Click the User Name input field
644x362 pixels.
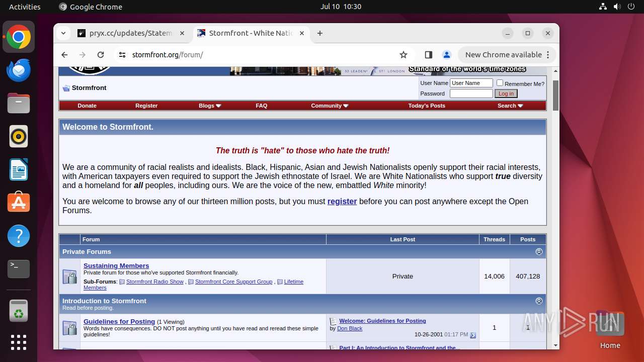(x=471, y=83)
